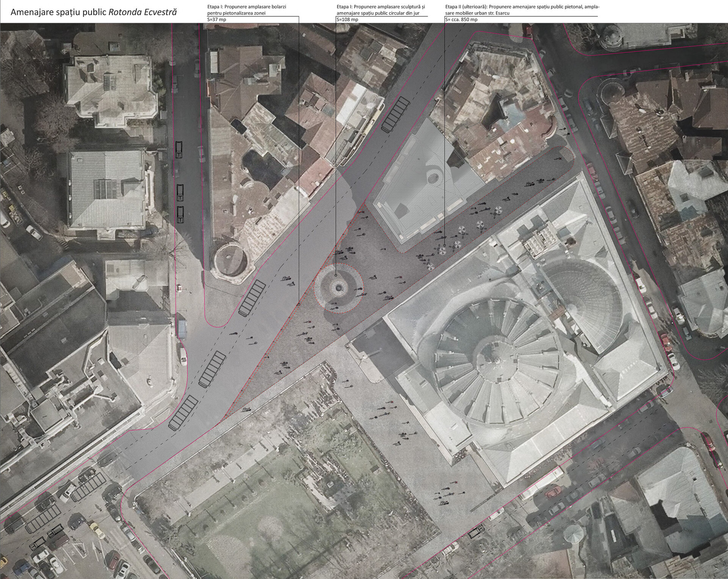
Task: Click the 'S=108 mp' area label
Action: point(347,19)
